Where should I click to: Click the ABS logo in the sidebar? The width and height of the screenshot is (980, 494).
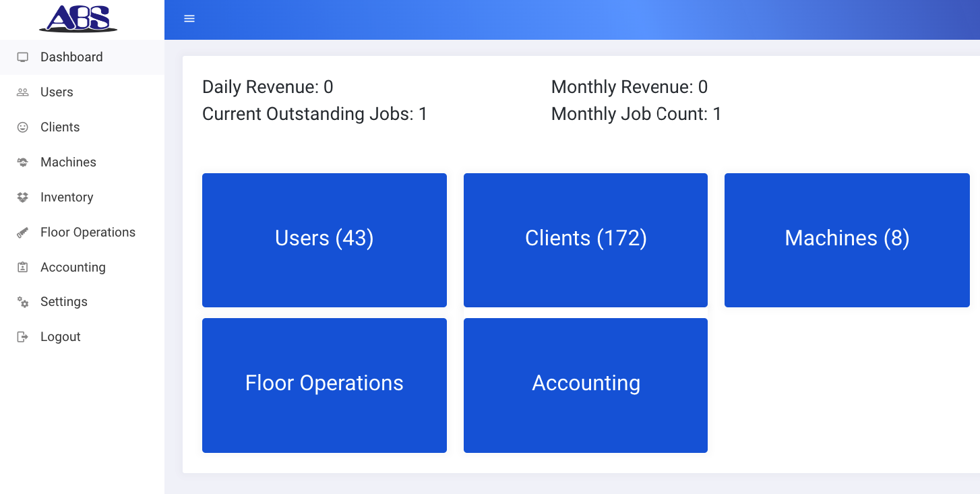tap(78, 18)
